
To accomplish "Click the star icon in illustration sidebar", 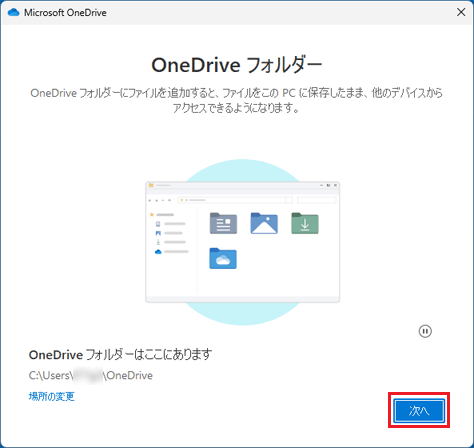I will point(152,215).
